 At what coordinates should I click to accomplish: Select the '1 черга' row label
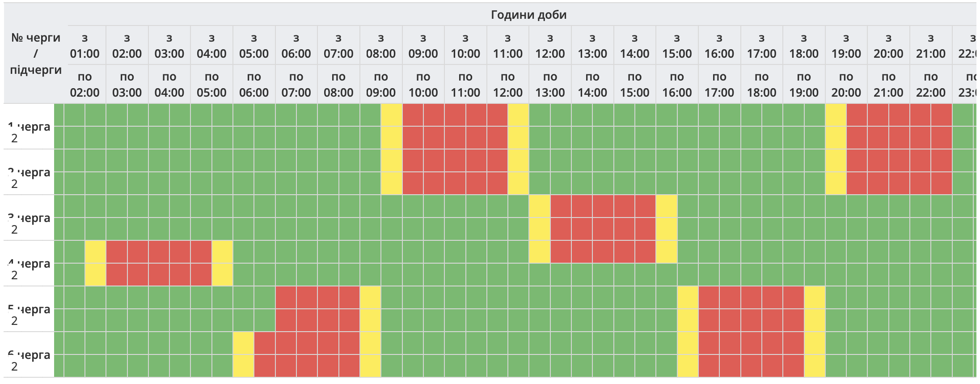pyautogui.click(x=32, y=127)
